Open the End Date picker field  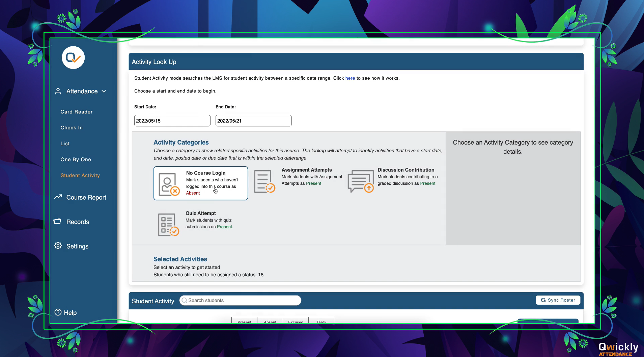tap(253, 121)
